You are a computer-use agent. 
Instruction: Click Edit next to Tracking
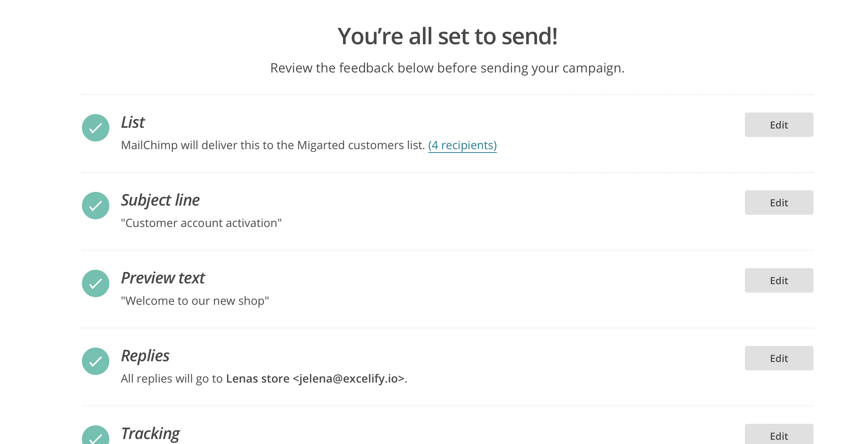(x=779, y=435)
